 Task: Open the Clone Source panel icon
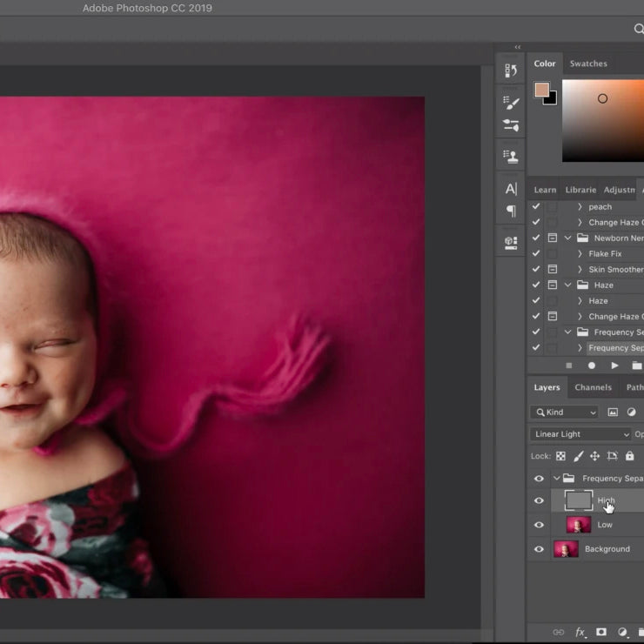(x=511, y=157)
